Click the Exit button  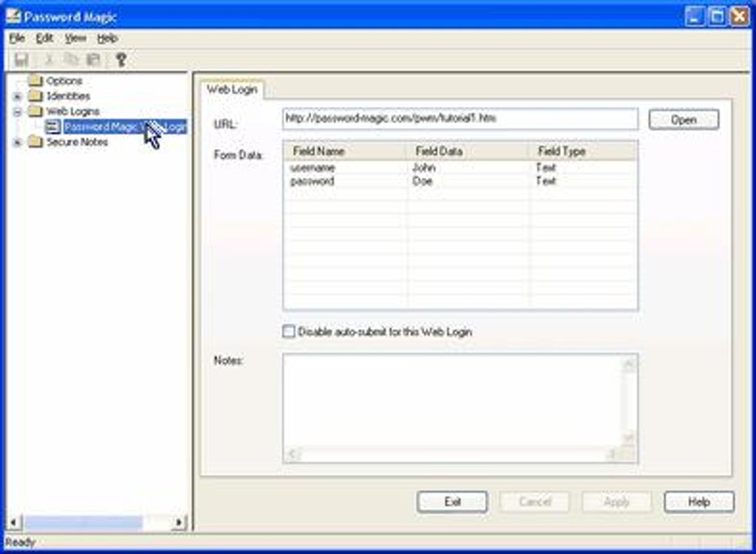tap(452, 502)
